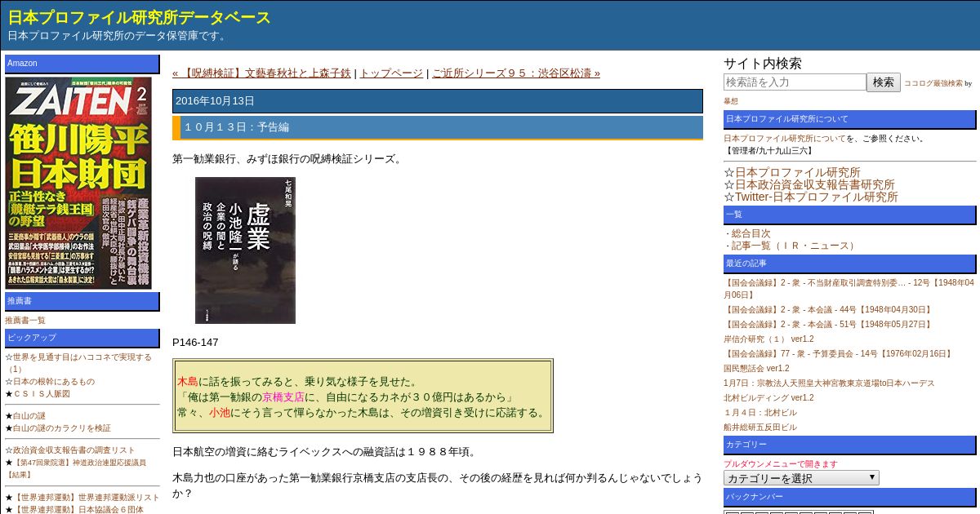Screen dimensions: 980x514
Task: Open 記事一覧（ＩＲ・ニュース） link
Action: [x=794, y=246]
